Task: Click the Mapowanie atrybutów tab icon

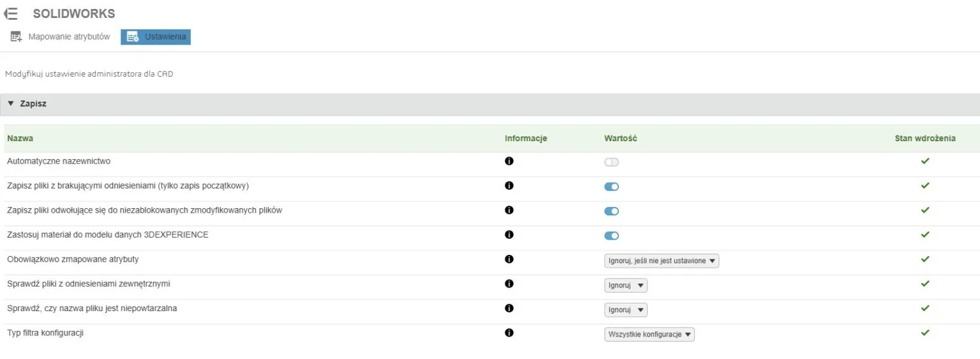Action: point(16,37)
